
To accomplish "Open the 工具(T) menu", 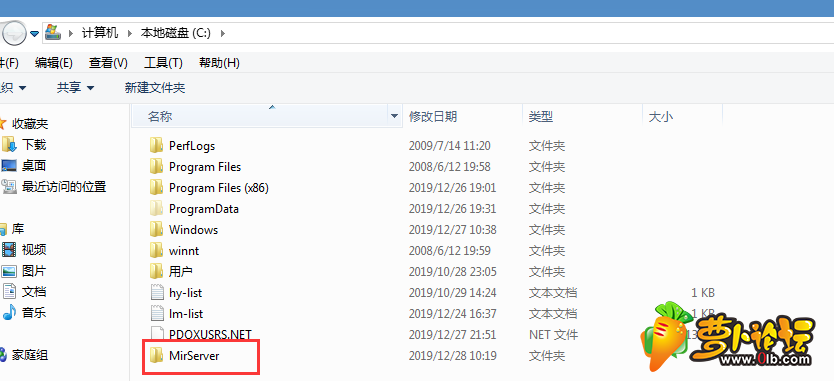I will tap(163, 63).
